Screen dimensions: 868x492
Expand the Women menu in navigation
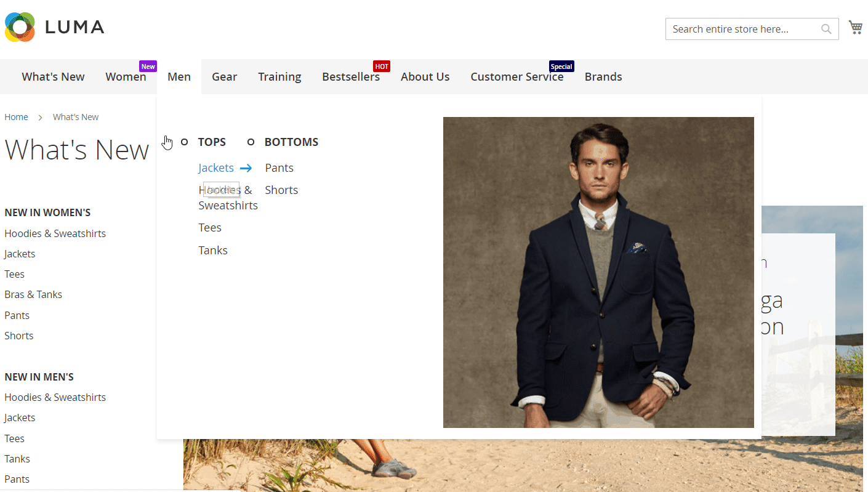(126, 77)
